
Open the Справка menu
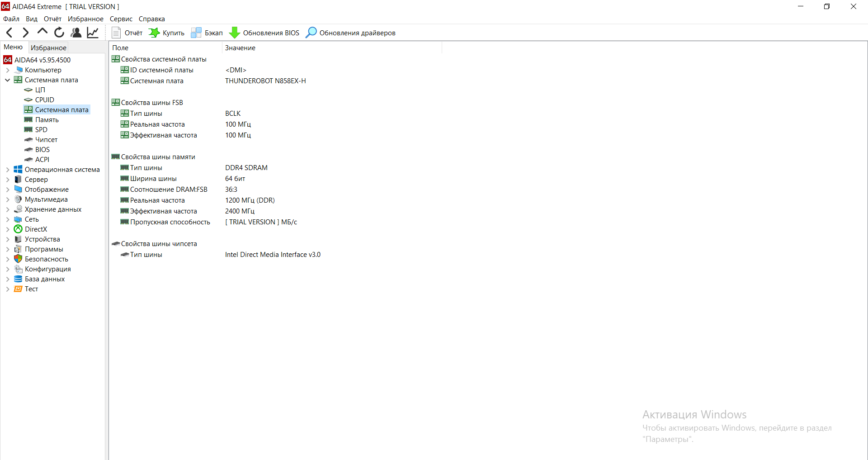click(151, 19)
